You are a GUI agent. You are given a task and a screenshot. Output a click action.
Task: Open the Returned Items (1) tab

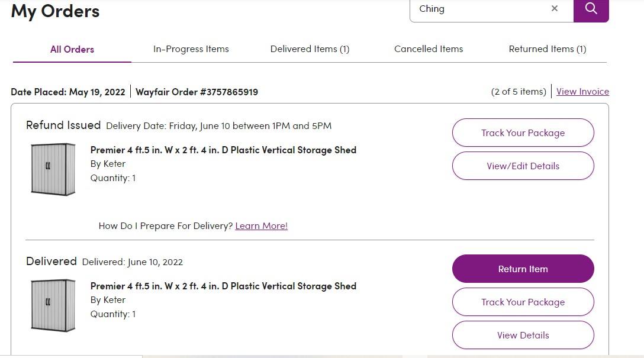click(x=548, y=49)
